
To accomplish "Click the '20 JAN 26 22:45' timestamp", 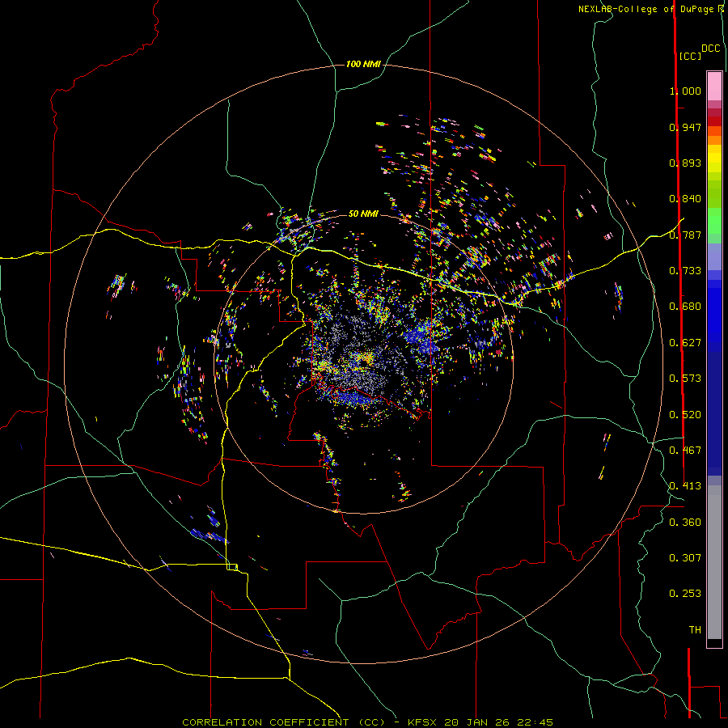I will (498, 722).
